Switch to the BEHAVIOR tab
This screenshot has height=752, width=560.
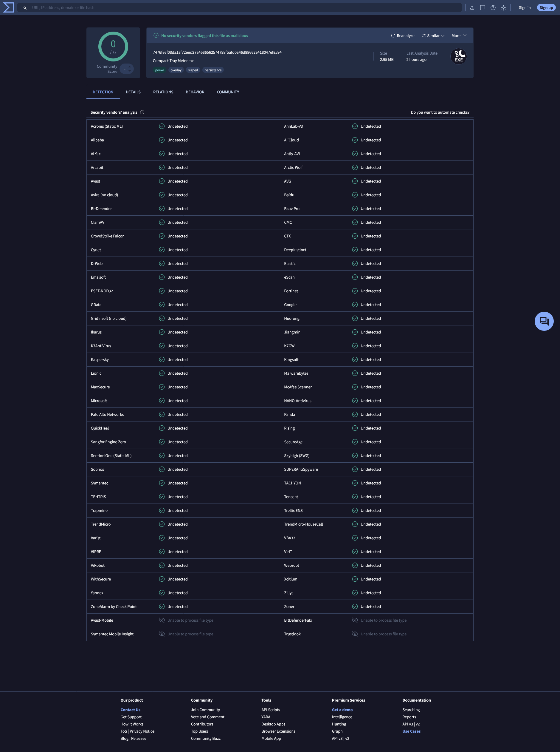tap(195, 92)
